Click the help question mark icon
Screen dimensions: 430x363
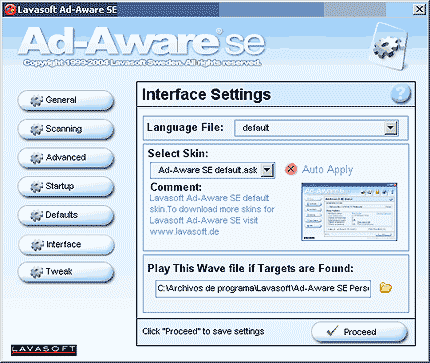point(400,94)
